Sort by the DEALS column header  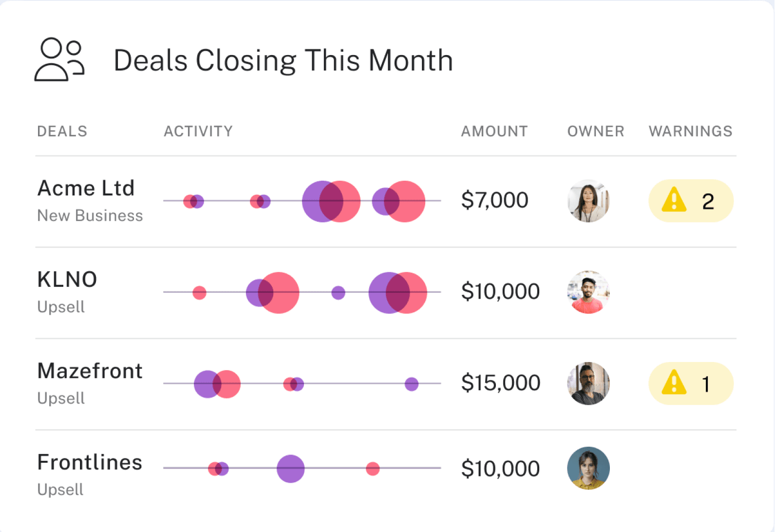[x=62, y=131]
